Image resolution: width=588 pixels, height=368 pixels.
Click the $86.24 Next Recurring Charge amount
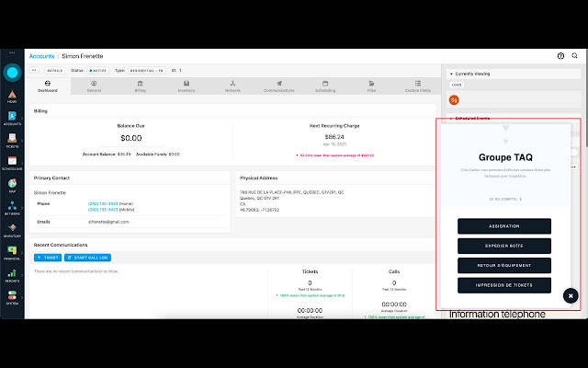[334, 137]
